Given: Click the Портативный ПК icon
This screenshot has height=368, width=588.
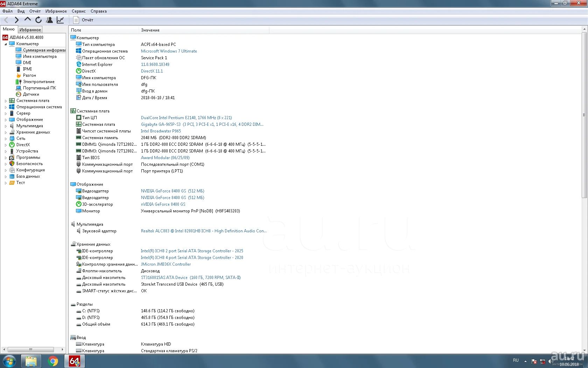Looking at the screenshot, I should 19,88.
